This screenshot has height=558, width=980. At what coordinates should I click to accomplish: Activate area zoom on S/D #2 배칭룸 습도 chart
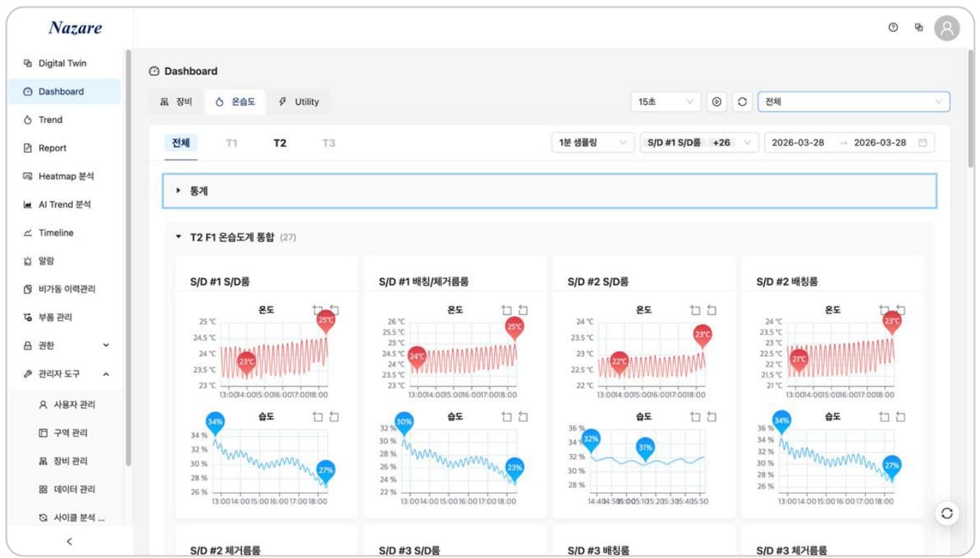coord(885,416)
